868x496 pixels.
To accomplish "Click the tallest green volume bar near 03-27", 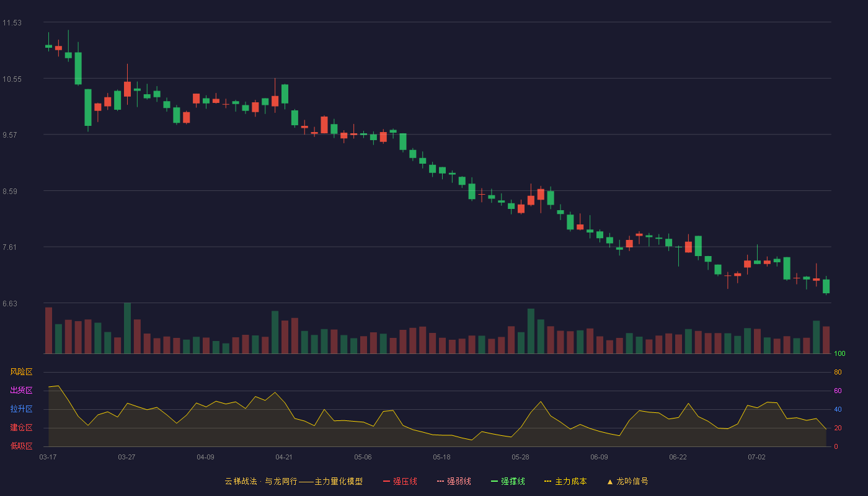I will [x=127, y=328].
